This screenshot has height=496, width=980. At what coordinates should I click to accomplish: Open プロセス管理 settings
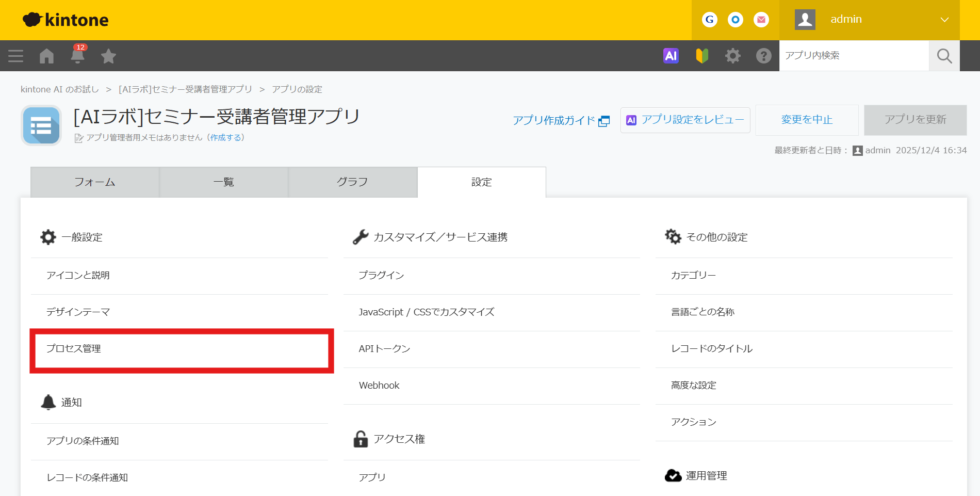tap(74, 349)
